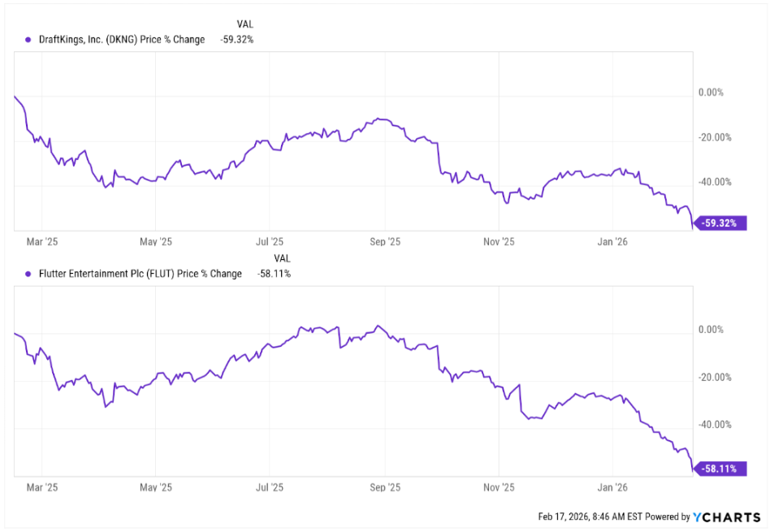Image resolution: width=770 pixels, height=532 pixels.
Task: Click the -58.11% value in FLUT legend
Action: pos(274,274)
